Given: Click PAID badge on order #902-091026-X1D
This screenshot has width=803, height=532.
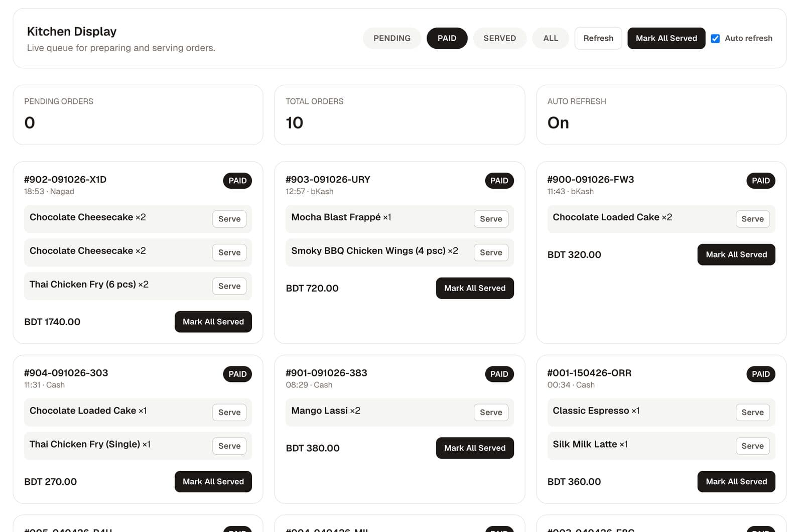Looking at the screenshot, I should [237, 181].
